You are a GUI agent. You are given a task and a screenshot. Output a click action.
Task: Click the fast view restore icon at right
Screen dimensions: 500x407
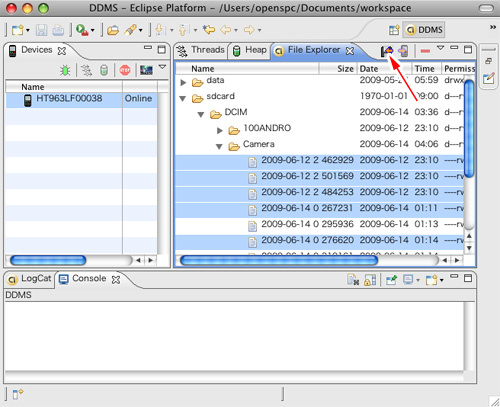point(488,61)
